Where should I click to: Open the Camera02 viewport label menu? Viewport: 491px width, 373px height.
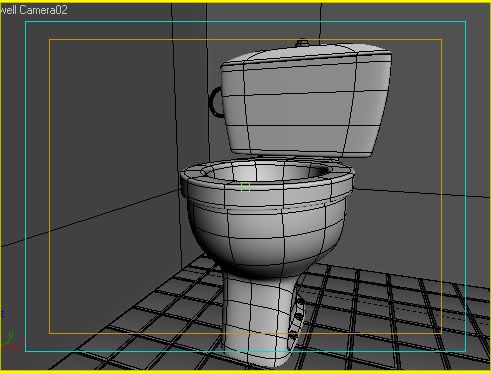click(x=34, y=10)
